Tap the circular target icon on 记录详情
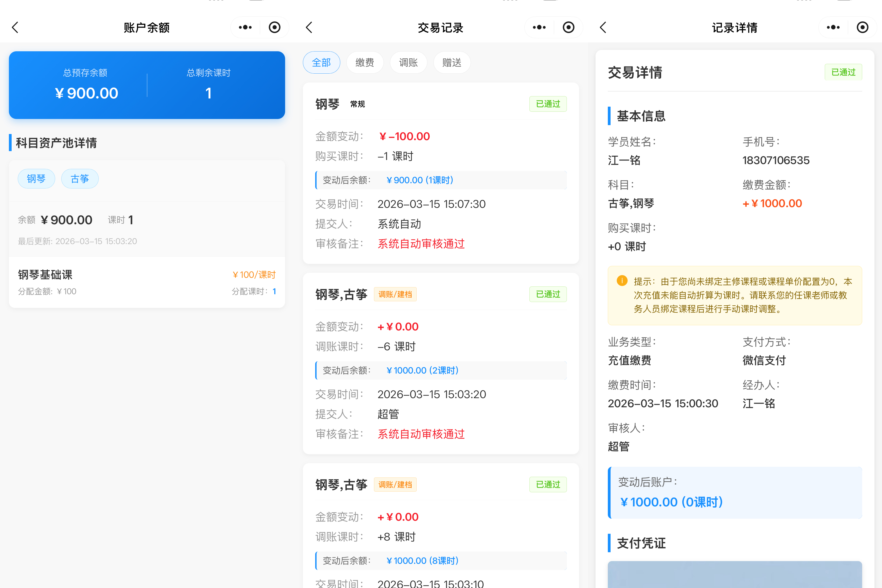 (862, 27)
